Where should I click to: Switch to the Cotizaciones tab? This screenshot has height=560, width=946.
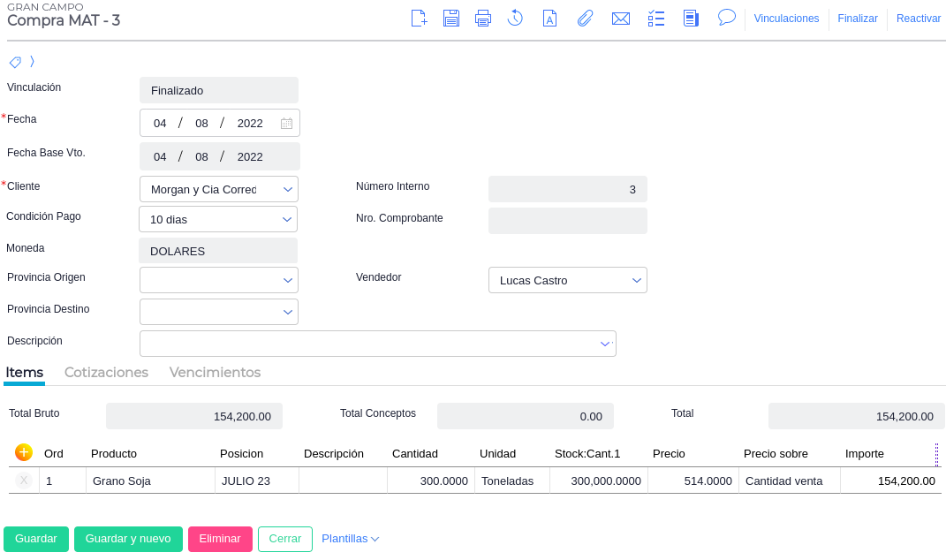(x=106, y=373)
